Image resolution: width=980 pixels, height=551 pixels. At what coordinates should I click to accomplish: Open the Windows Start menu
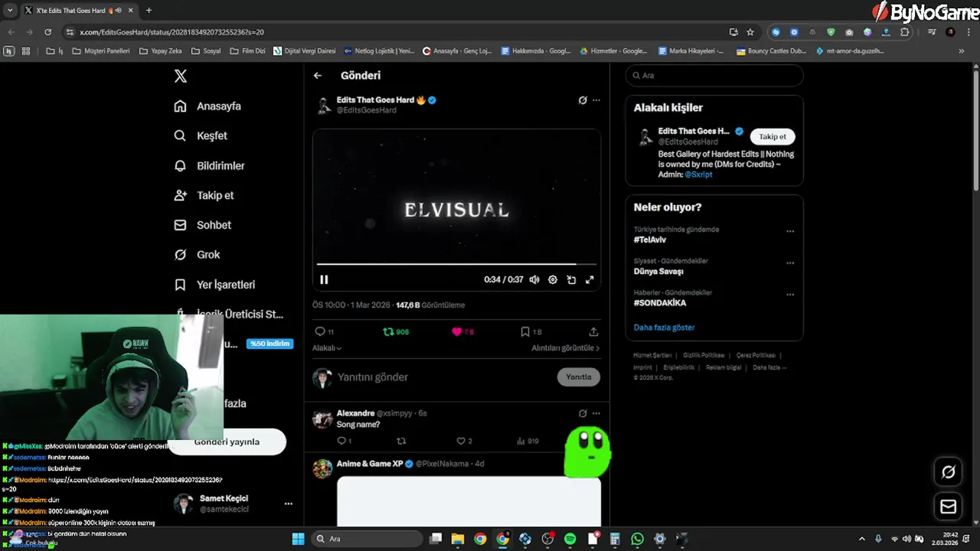click(298, 539)
